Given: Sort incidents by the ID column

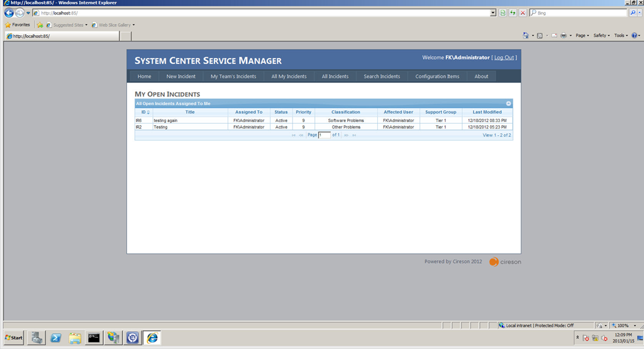Looking at the screenshot, I should coord(144,112).
